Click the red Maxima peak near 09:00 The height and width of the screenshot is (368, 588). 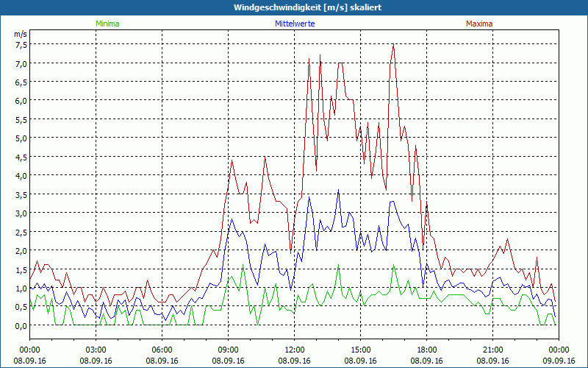click(x=232, y=160)
